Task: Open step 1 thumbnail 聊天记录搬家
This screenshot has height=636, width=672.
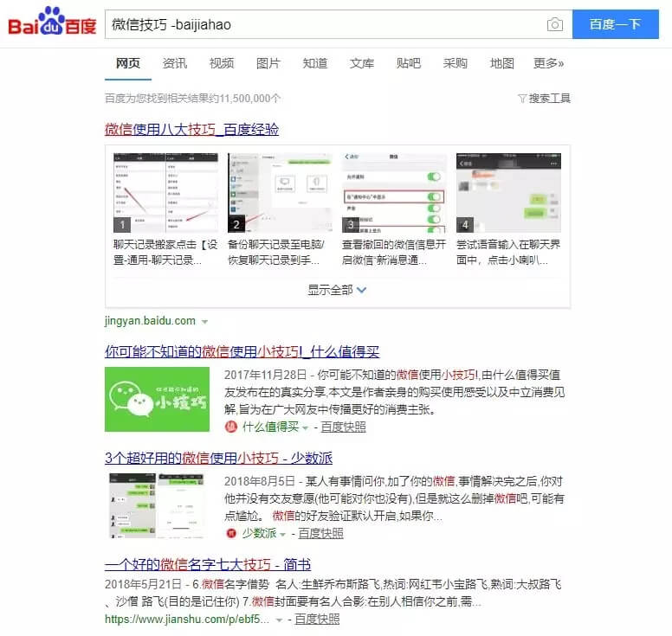Action: 165,192
